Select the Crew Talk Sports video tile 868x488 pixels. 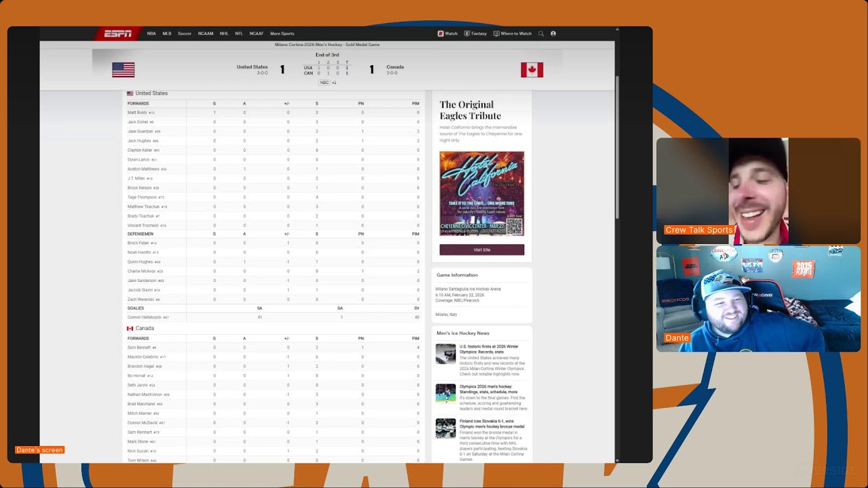(758, 190)
